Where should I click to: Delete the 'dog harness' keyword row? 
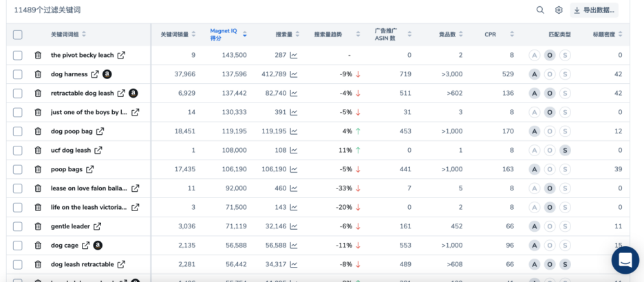[x=38, y=74]
